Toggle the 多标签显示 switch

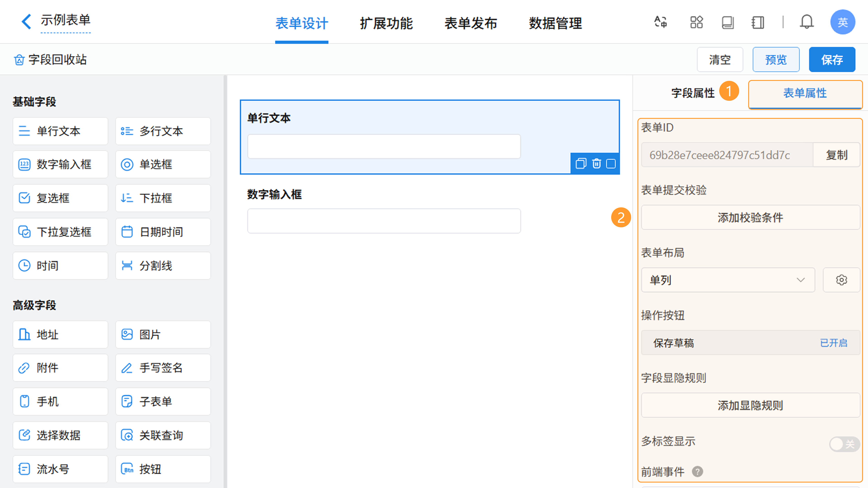tap(844, 444)
